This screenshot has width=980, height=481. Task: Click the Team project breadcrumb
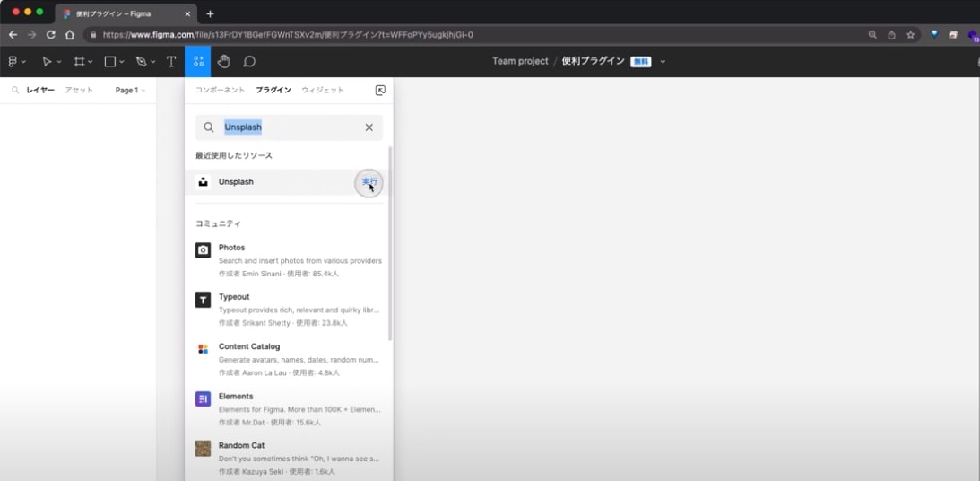coord(520,61)
